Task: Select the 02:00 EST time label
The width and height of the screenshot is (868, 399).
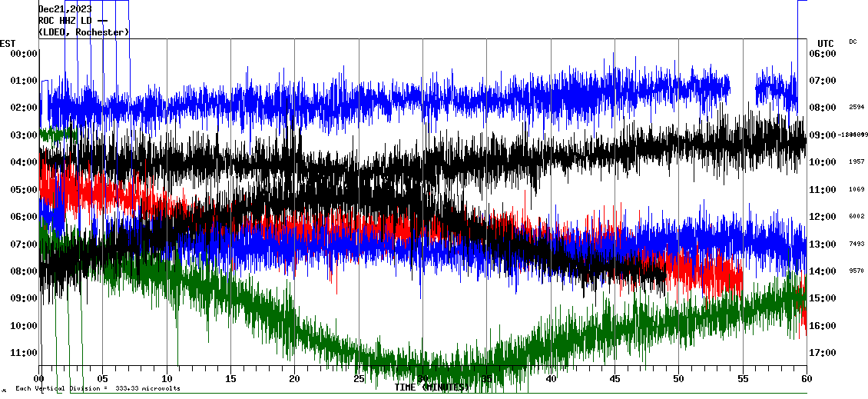Action: tap(24, 108)
